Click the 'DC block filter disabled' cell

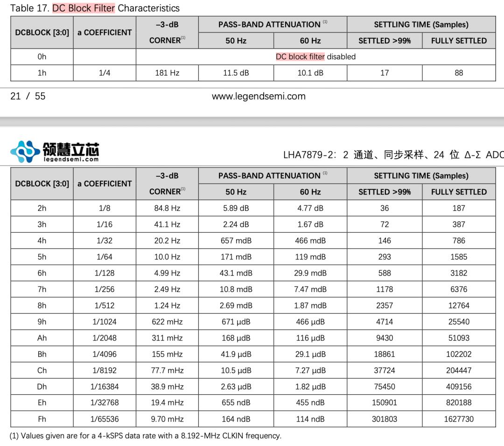[315, 56]
